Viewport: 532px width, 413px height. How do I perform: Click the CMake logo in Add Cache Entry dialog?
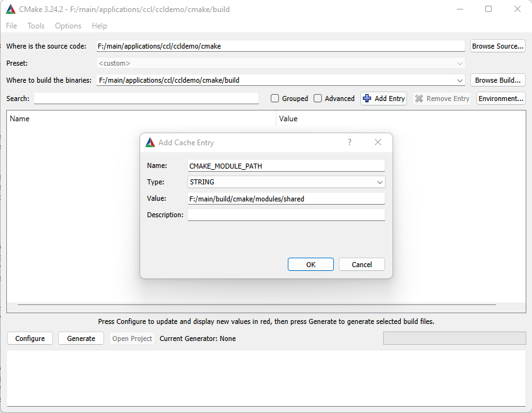pyautogui.click(x=150, y=142)
